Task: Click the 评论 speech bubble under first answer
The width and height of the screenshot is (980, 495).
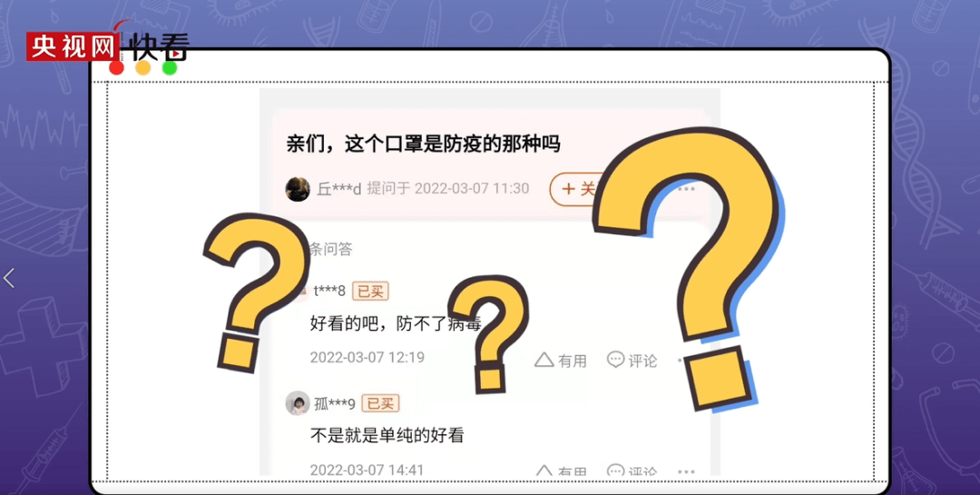Action: [615, 360]
